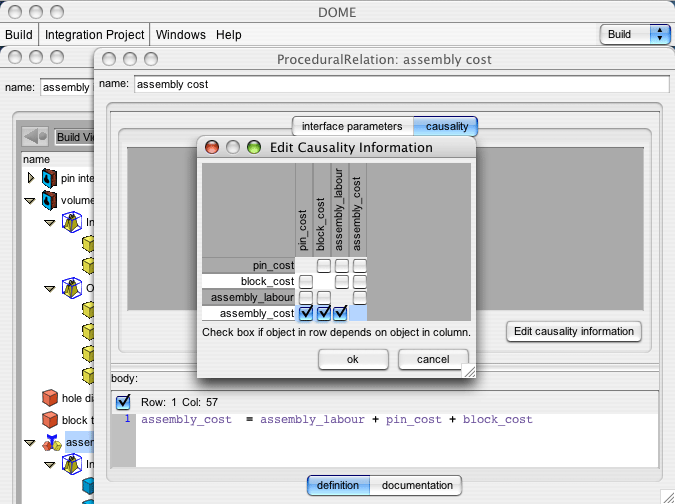Click name field in background assembly window
This screenshot has height=504, width=675.
coord(67,87)
